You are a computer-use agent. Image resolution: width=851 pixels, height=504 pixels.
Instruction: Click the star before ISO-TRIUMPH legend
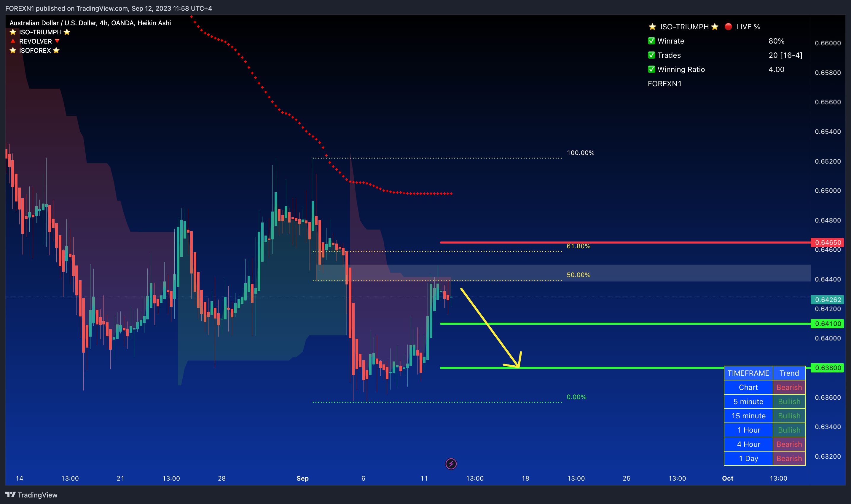click(13, 32)
